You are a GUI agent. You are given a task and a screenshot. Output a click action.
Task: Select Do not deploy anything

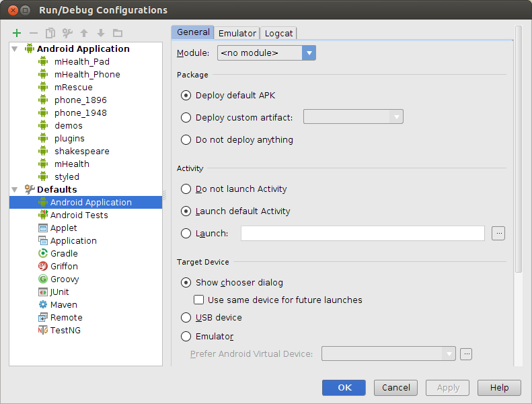coord(186,139)
